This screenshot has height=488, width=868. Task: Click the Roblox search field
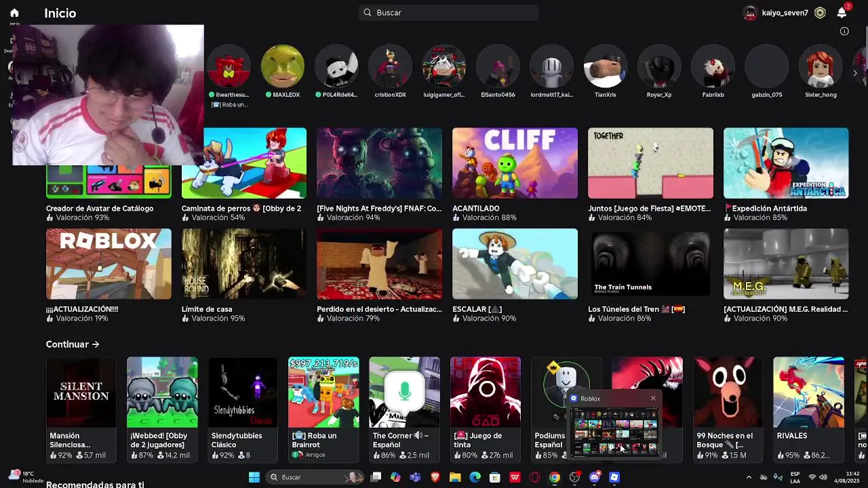click(x=449, y=13)
